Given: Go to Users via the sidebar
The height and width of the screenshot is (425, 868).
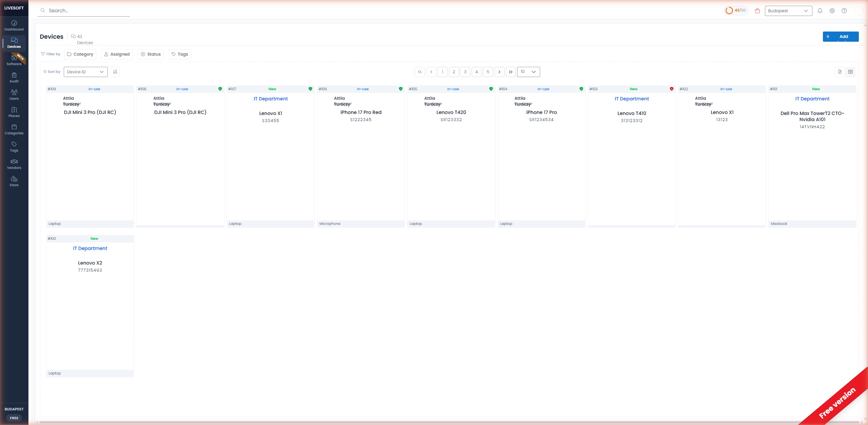Looking at the screenshot, I should point(14,95).
